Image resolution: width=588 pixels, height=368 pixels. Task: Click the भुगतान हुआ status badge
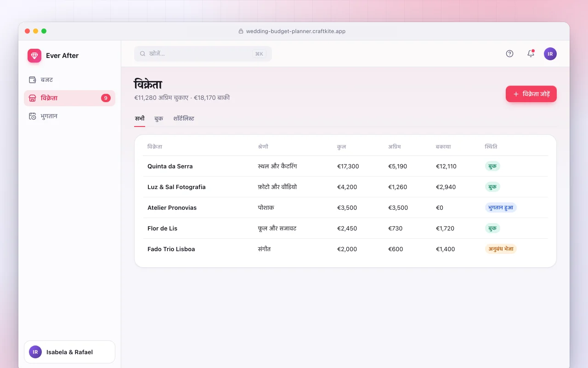pos(501,207)
